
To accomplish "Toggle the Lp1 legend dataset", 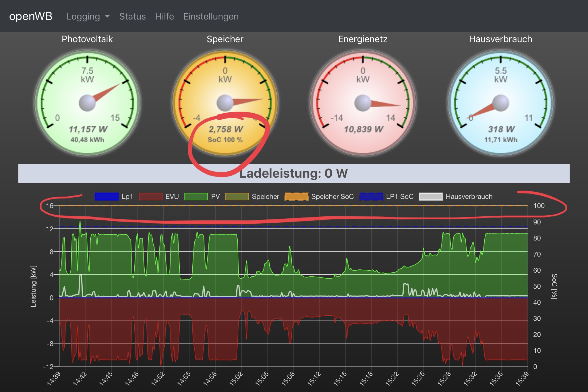I will (107, 197).
